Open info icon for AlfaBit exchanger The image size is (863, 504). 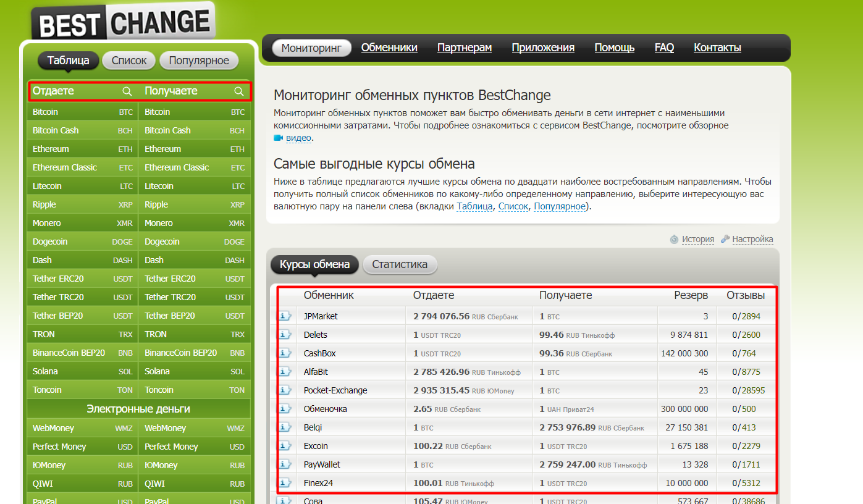pos(285,372)
